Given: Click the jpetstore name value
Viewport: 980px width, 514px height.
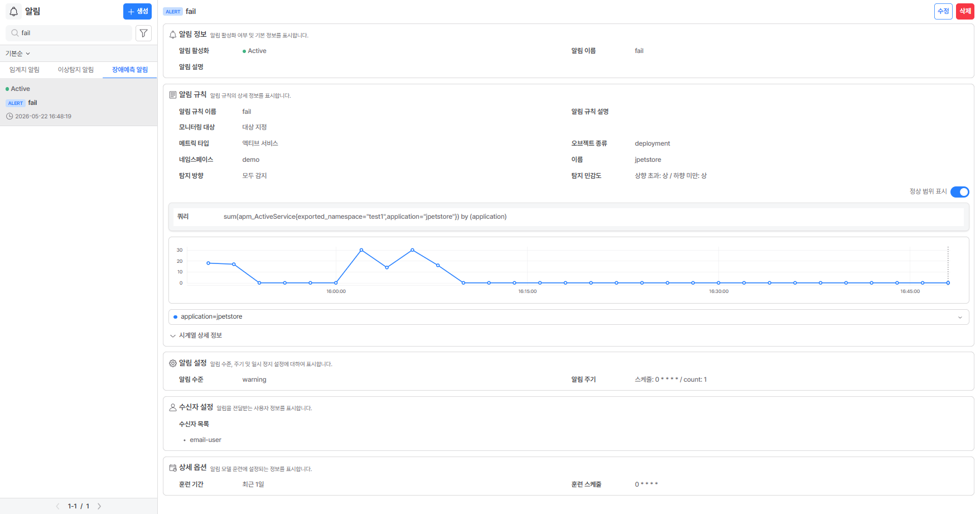Looking at the screenshot, I should tap(648, 160).
